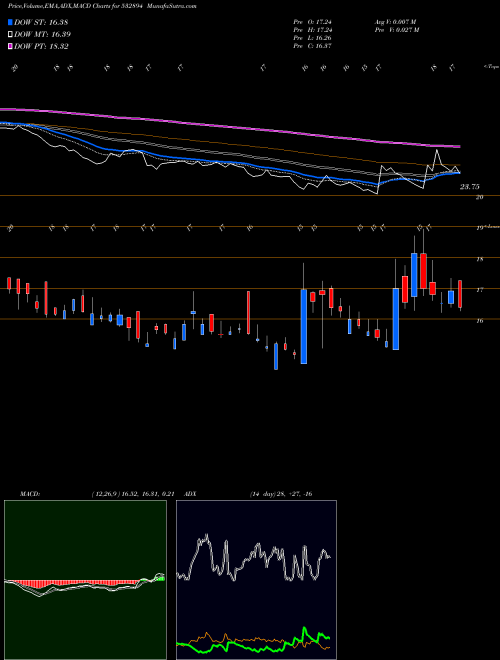The width and height of the screenshot is (500, 660).
Task: Select the 'DOW ST: 16.38' legend text
Action: (41, 22)
